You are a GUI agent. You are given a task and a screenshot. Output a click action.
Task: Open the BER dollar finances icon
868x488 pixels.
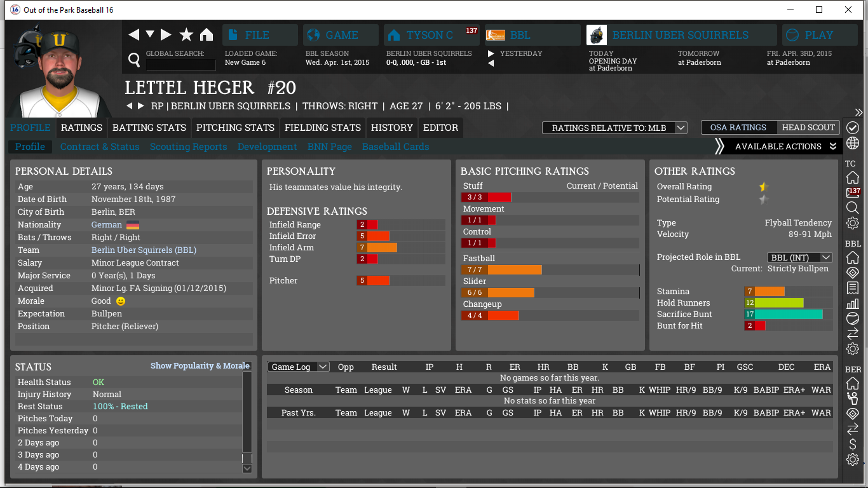pyautogui.click(x=853, y=444)
